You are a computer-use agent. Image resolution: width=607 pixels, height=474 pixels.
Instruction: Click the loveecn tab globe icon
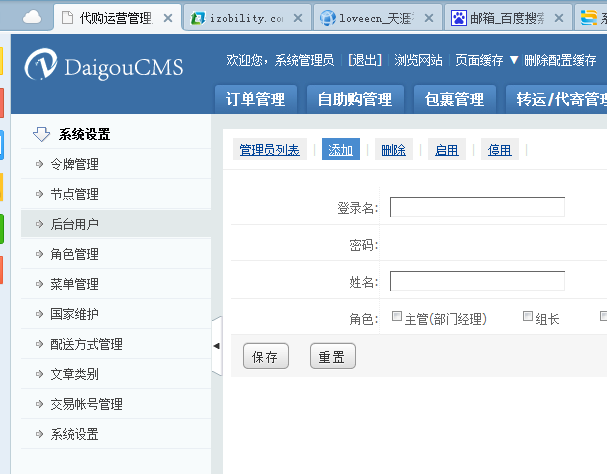click(x=328, y=18)
